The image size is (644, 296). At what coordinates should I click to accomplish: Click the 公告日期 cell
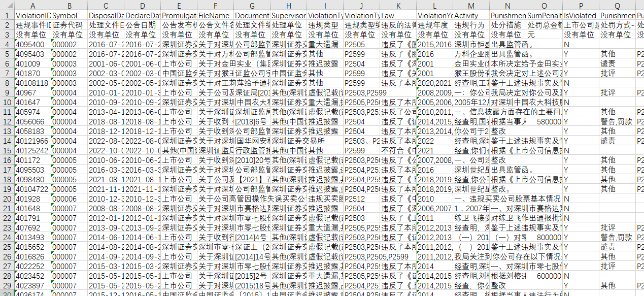[x=142, y=25]
